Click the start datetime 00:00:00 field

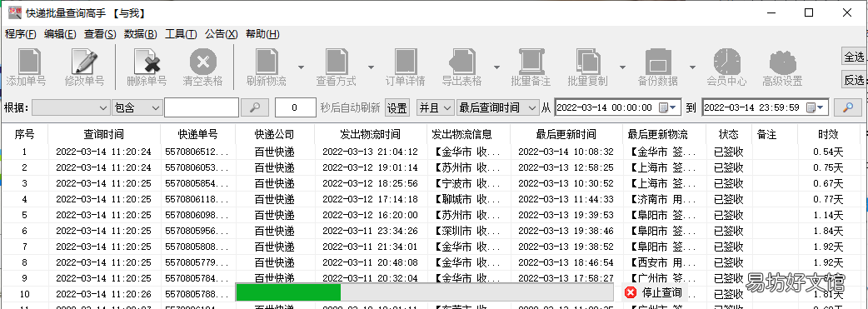tap(618, 107)
